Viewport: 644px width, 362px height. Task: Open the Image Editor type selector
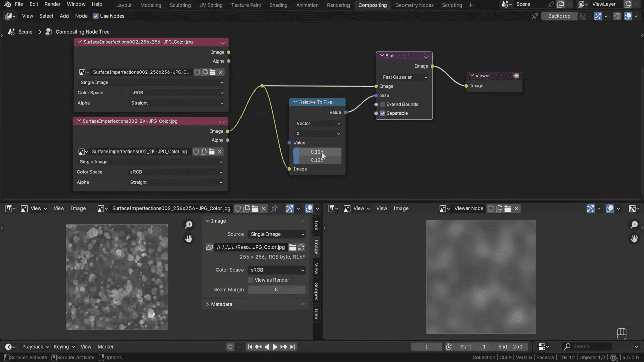coord(10,208)
